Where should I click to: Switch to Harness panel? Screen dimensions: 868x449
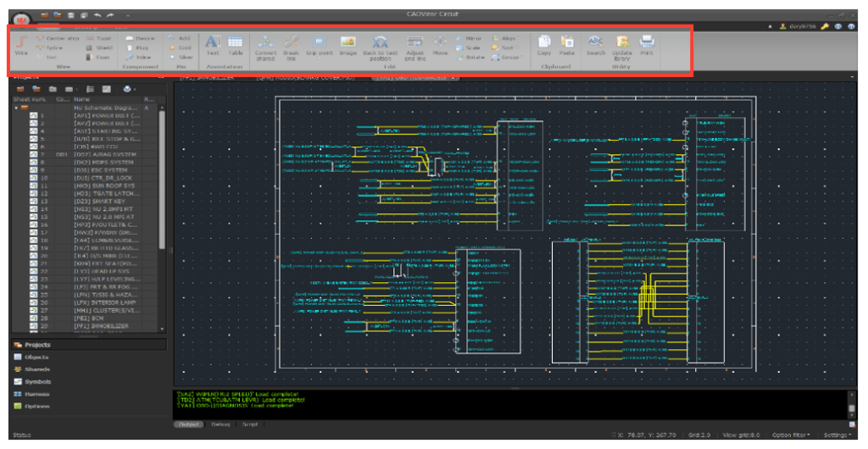pyautogui.click(x=88, y=394)
